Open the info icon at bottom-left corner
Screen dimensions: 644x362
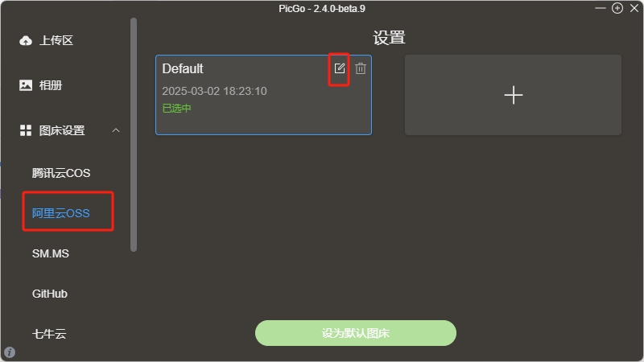10,352
